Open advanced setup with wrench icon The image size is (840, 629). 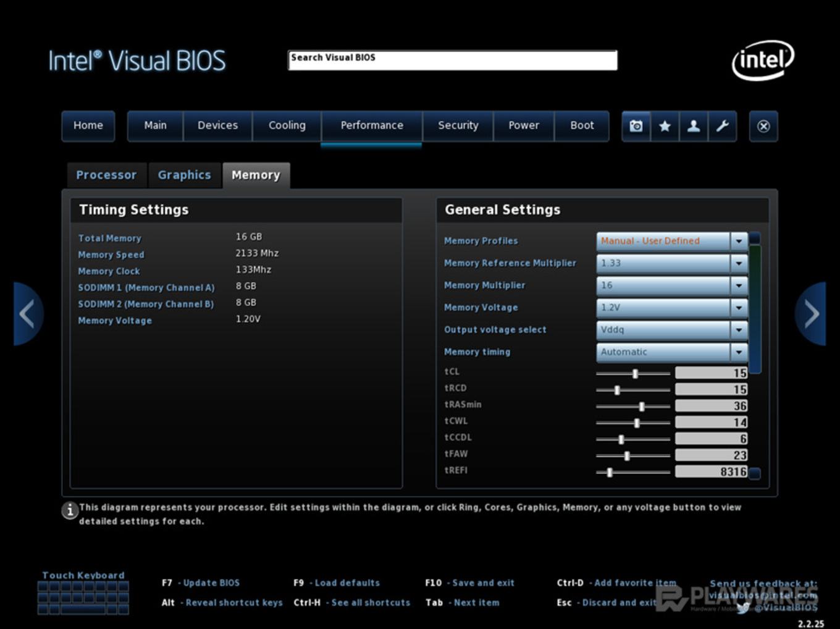coord(722,126)
